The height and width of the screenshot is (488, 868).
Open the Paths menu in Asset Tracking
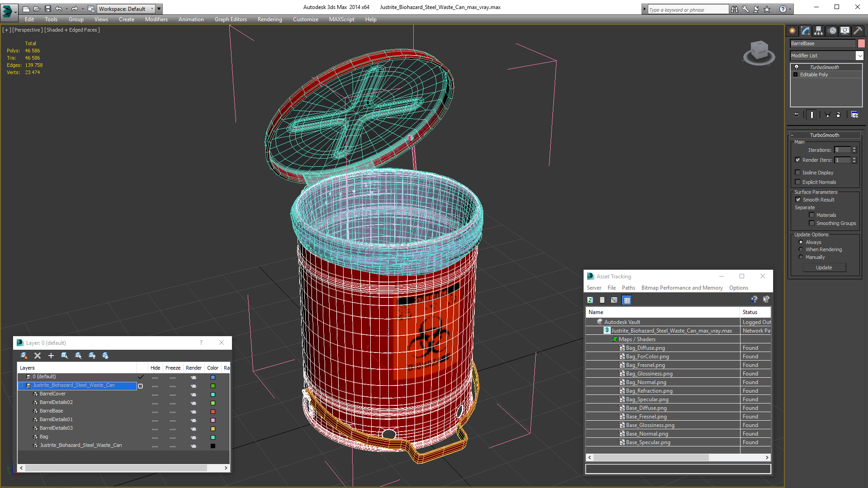click(x=628, y=288)
